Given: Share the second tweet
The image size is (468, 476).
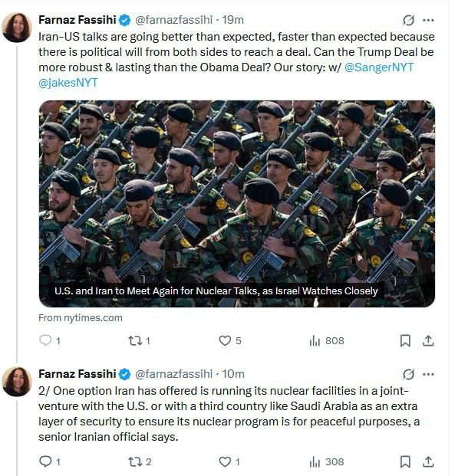Looking at the screenshot, I should pos(428,461).
